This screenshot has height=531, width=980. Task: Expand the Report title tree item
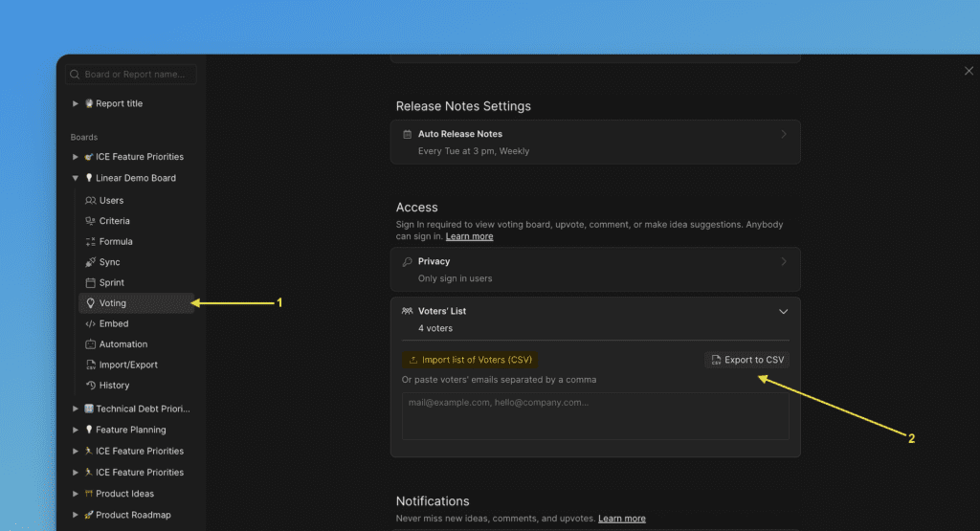(76, 103)
